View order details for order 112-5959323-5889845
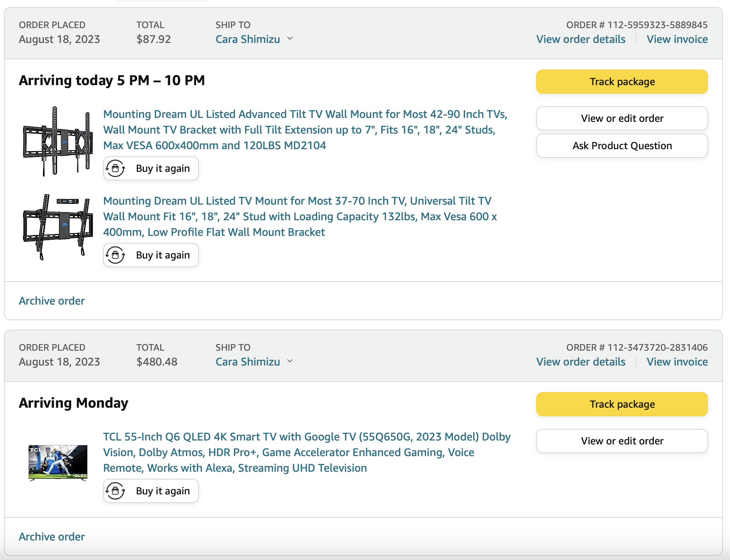 pyautogui.click(x=581, y=39)
